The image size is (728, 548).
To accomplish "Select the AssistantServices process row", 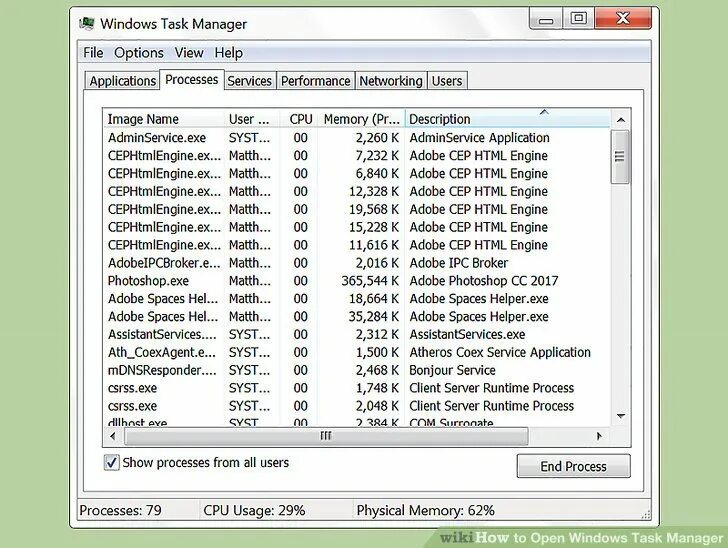I will 356,334.
